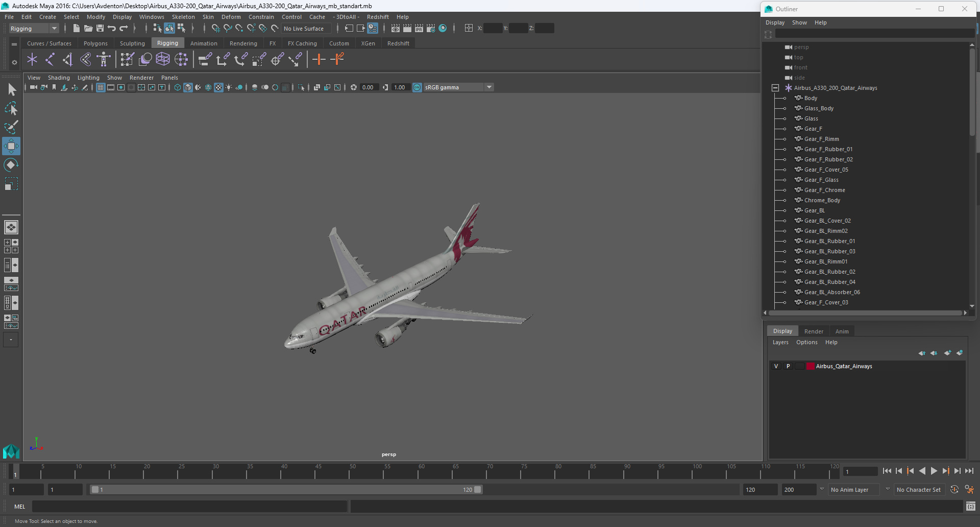Toggle wireframe shading in viewport
The height and width of the screenshot is (527, 980).
(x=178, y=87)
